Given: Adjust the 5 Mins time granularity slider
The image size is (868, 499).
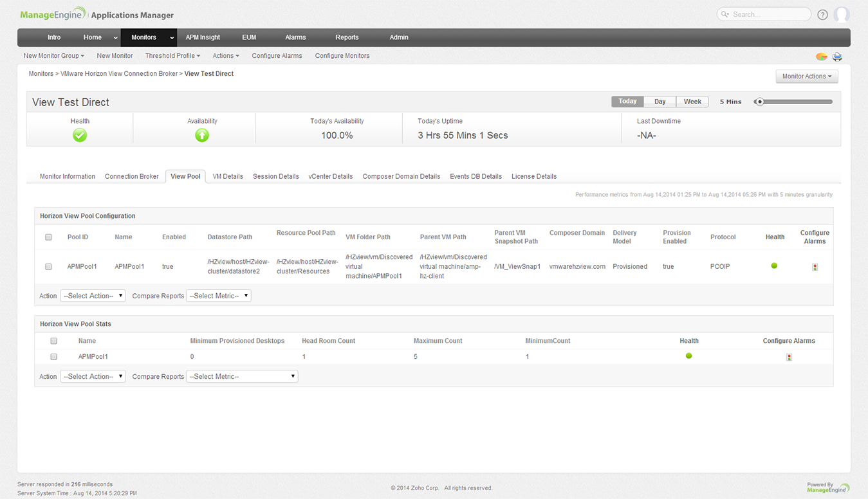Looking at the screenshot, I should tap(760, 101).
